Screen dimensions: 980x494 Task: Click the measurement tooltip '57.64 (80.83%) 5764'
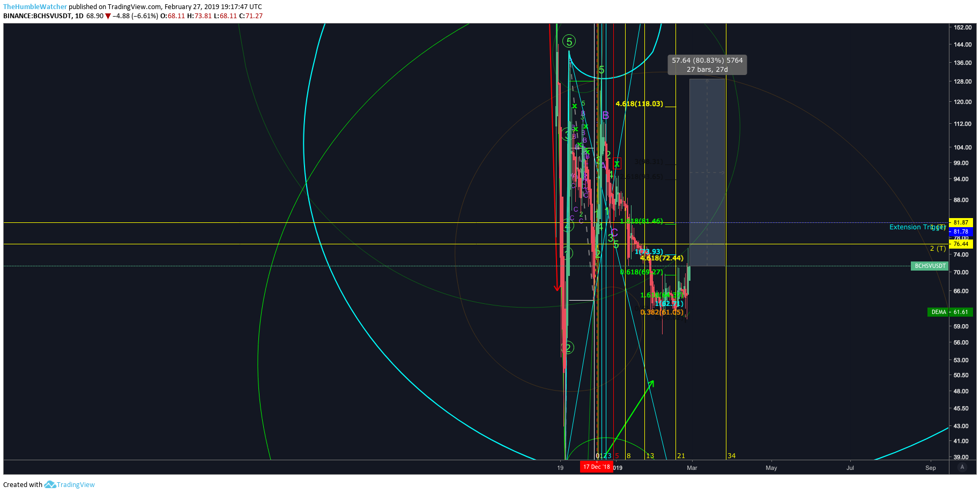click(x=707, y=65)
